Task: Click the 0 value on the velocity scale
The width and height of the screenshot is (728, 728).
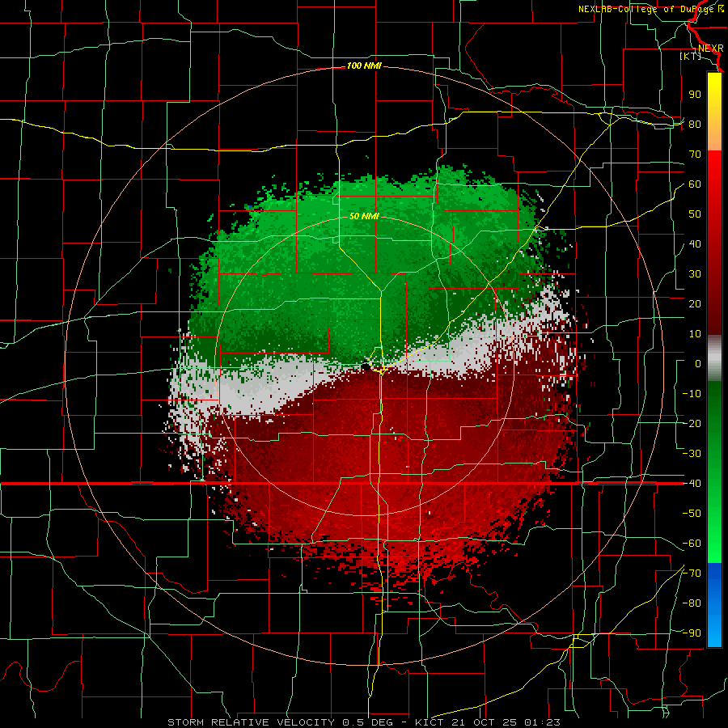Action: coord(698,364)
